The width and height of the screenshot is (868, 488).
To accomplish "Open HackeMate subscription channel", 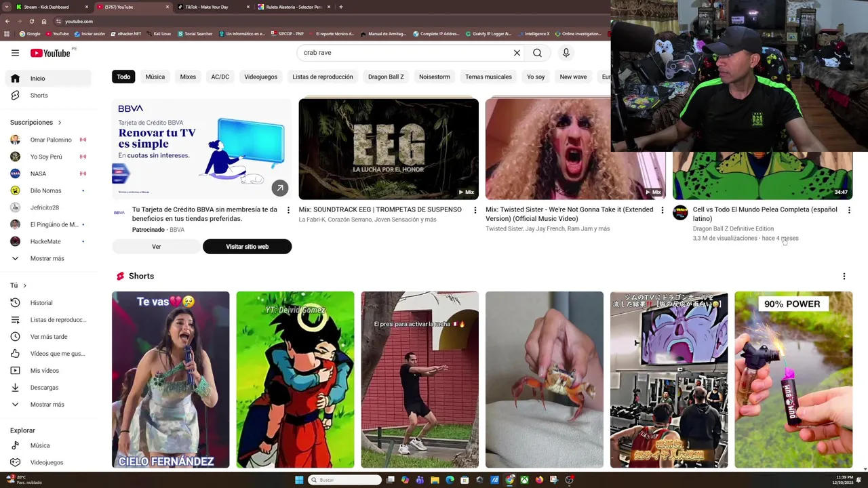I will tap(47, 241).
